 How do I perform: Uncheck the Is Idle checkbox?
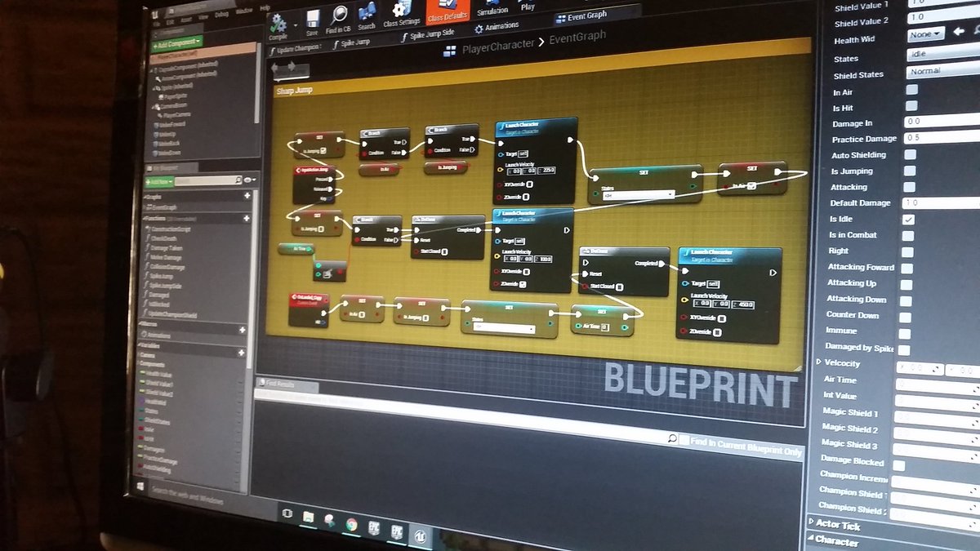click(x=908, y=220)
